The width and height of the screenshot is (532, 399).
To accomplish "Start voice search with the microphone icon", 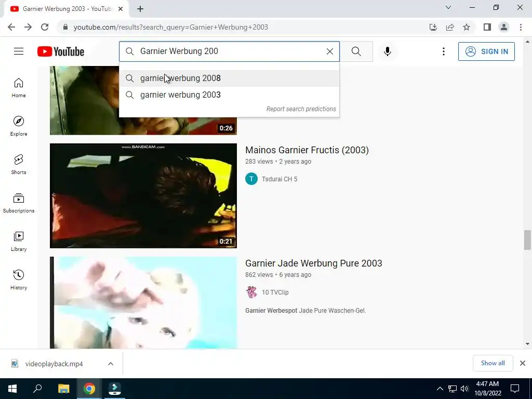I will (388, 51).
